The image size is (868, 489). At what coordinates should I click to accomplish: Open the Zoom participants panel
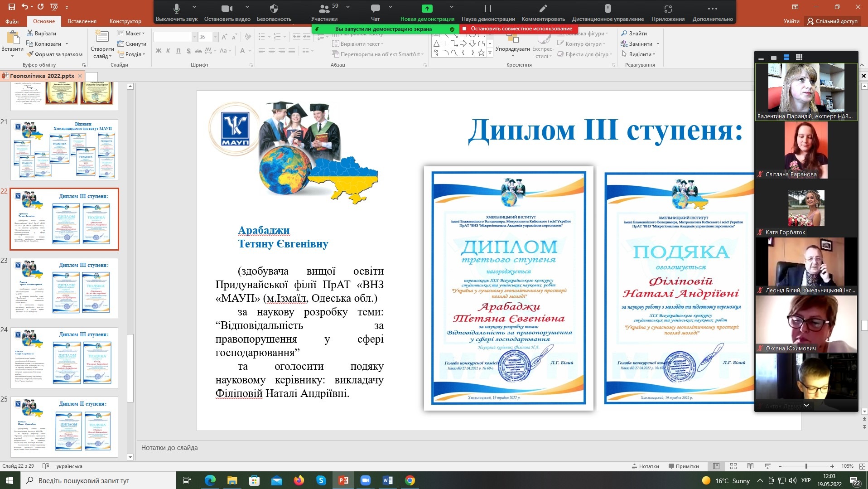click(x=324, y=12)
